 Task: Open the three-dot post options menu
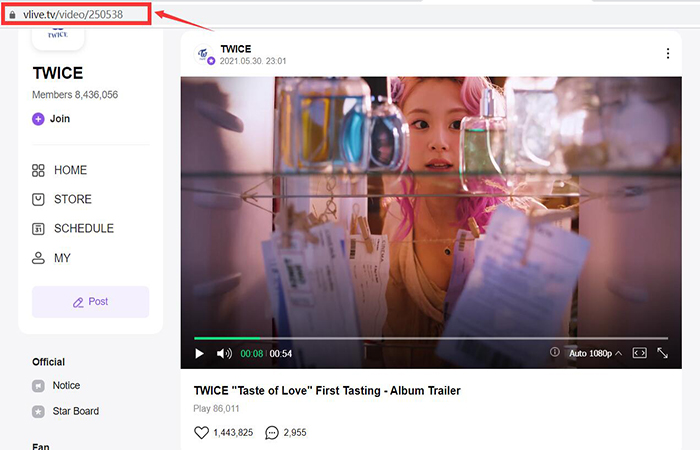tap(668, 54)
